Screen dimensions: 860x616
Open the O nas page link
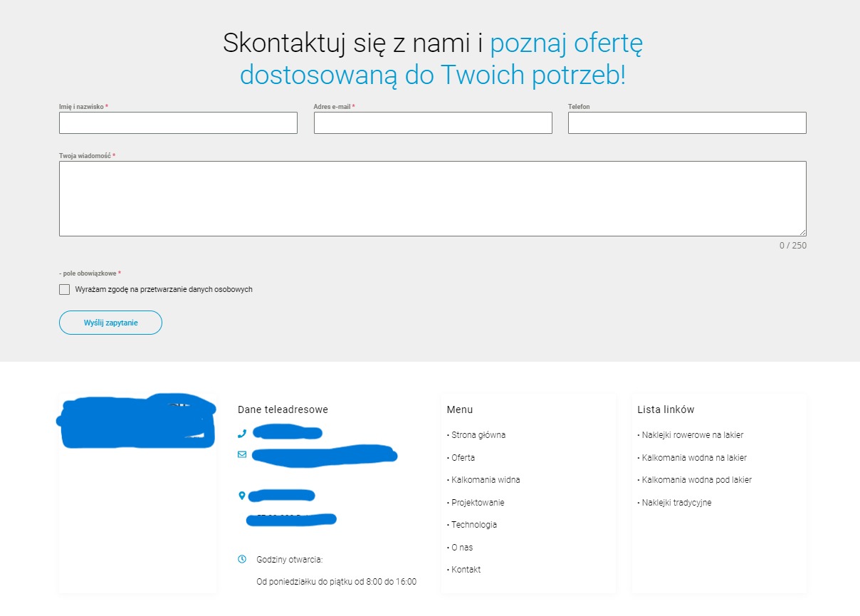click(462, 547)
